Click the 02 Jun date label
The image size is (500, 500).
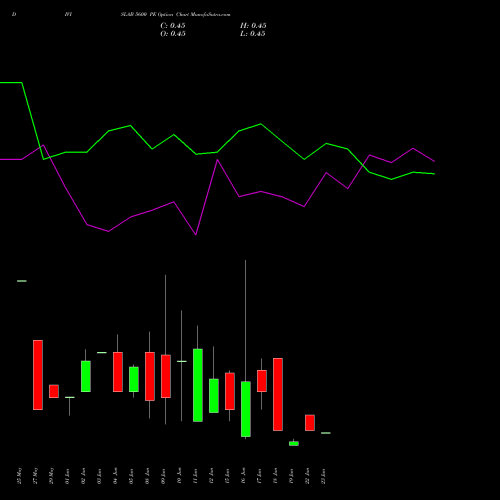(x=83, y=476)
